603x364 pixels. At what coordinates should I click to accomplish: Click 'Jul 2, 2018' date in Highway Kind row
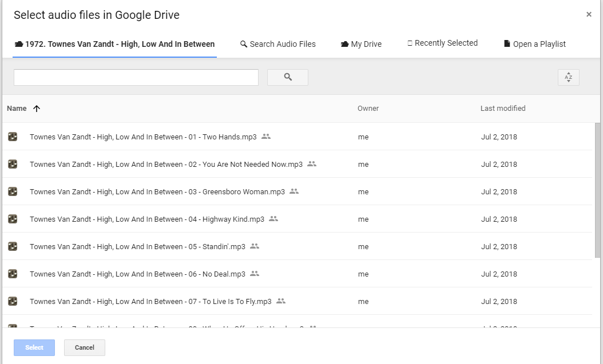point(499,219)
